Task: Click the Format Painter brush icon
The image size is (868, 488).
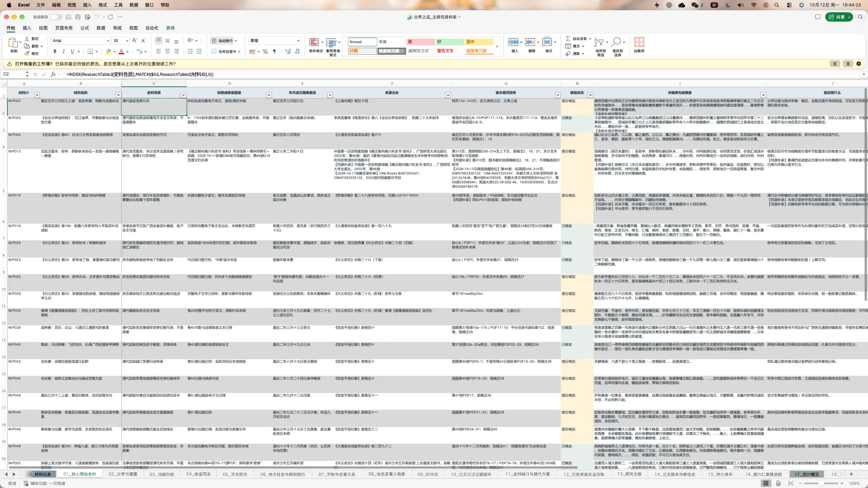Action: pyautogui.click(x=27, y=53)
